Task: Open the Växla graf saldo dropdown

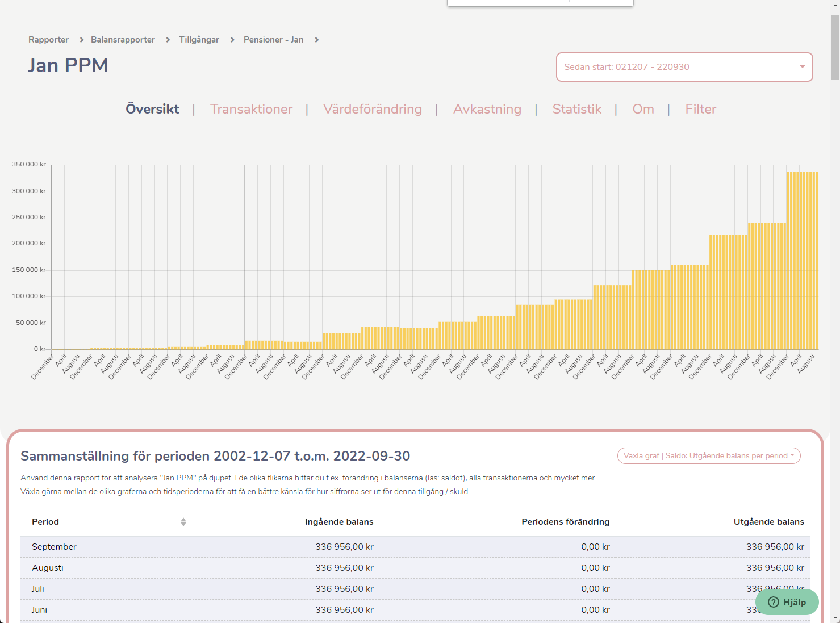Action: coord(709,455)
